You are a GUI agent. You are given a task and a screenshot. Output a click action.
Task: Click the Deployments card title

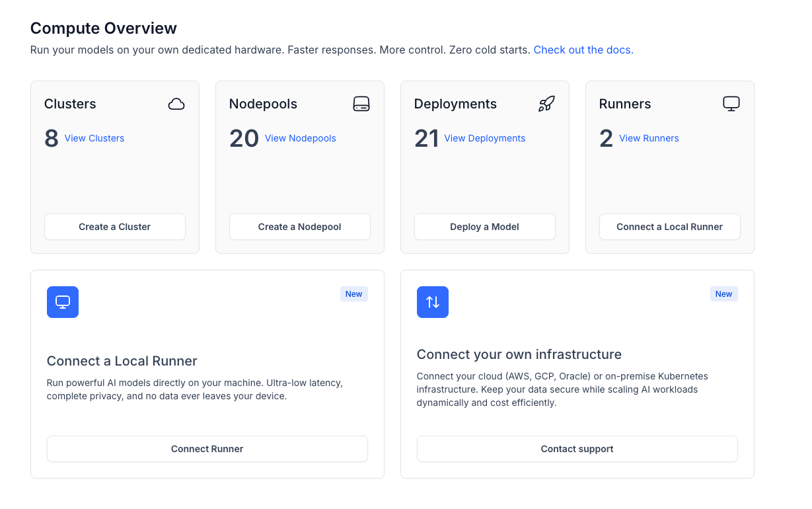(455, 104)
